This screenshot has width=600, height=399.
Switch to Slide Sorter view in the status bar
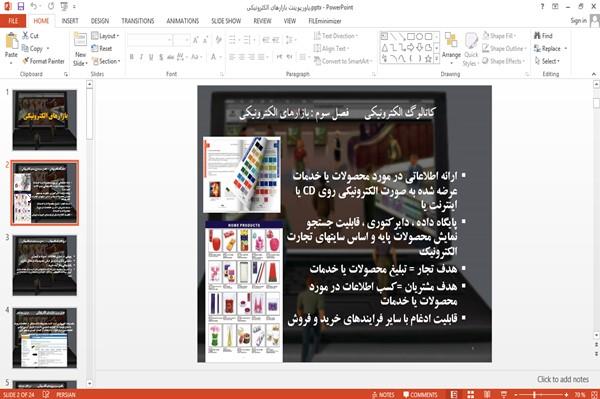click(x=471, y=394)
